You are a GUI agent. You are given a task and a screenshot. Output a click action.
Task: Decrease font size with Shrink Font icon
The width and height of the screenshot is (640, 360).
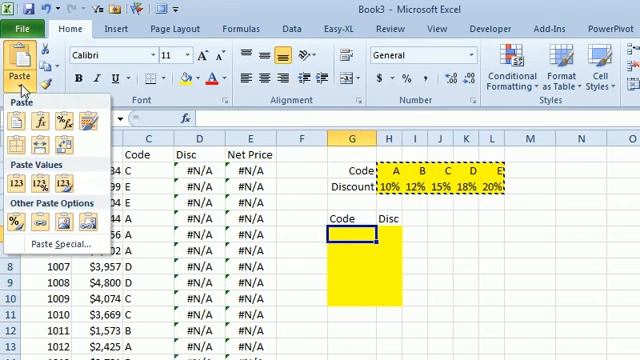coord(220,55)
